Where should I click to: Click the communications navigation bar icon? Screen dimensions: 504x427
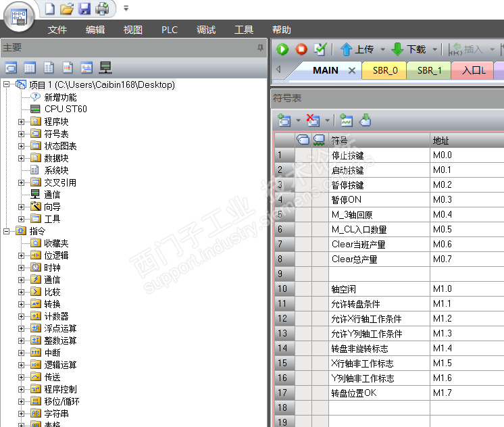click(x=105, y=68)
